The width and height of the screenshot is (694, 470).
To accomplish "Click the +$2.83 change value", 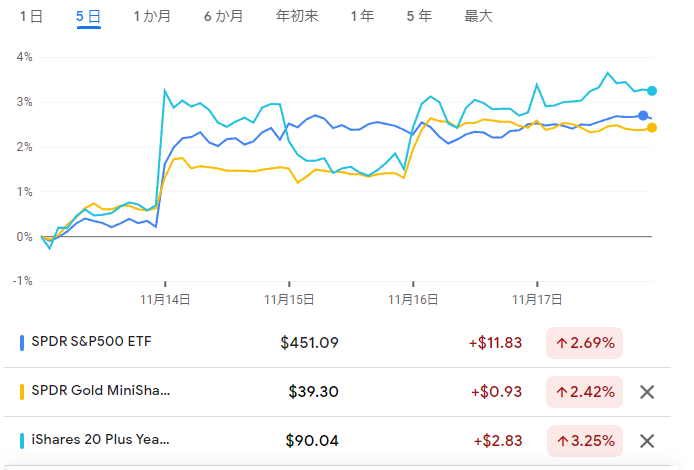I will (498, 441).
